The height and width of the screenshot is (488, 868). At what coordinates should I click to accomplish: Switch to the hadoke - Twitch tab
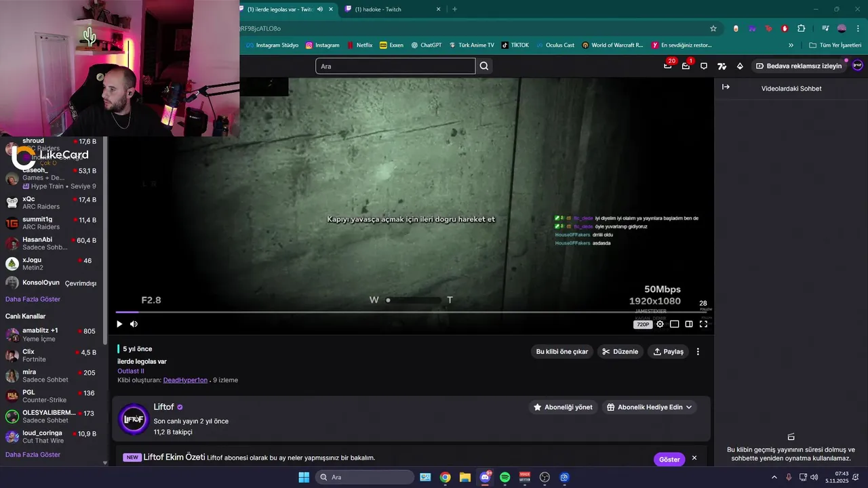(x=392, y=9)
